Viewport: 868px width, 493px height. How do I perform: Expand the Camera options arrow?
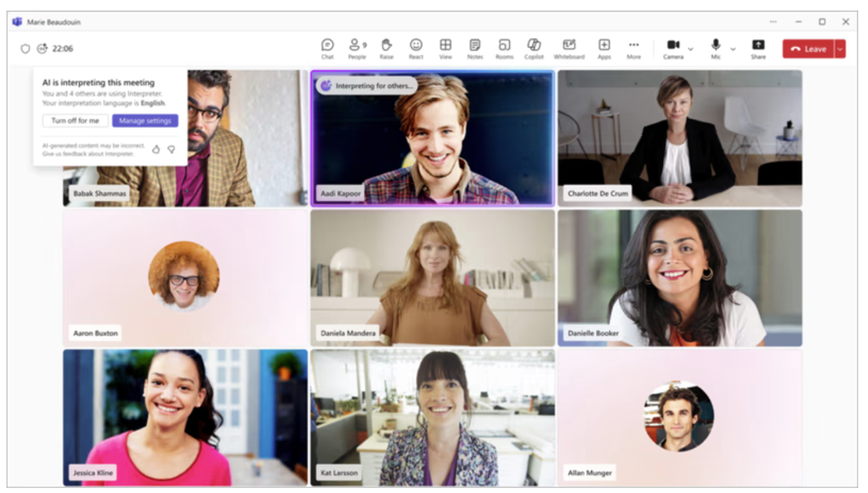pos(691,49)
